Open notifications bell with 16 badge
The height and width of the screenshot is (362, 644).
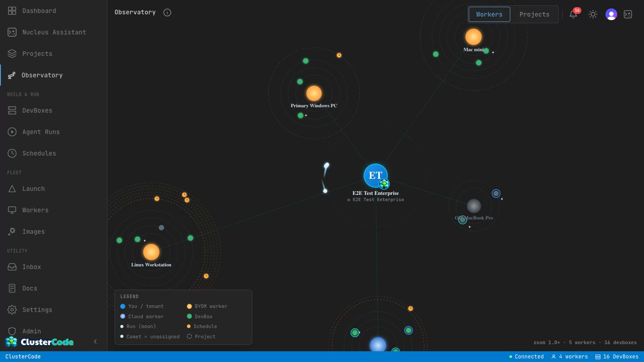point(574,14)
